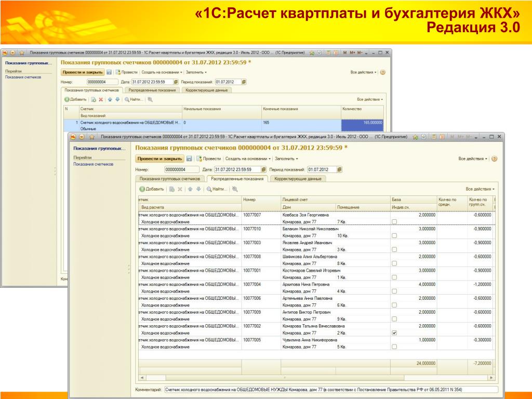Viewport: 532px width, 399px height.
Task: Click the save diskette icon beside Провести и закрыть
Action: 189,158
